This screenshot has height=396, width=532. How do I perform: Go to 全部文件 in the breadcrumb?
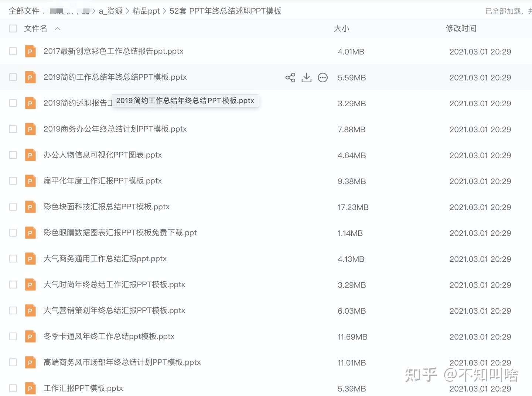[x=24, y=11]
